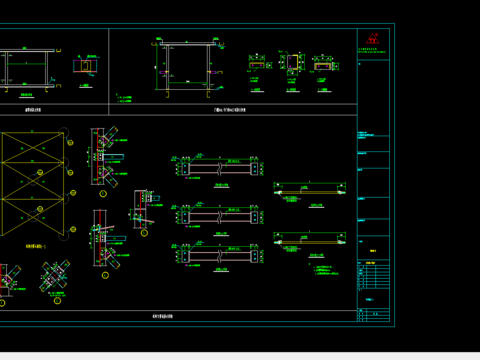Select the yellow X-braced frame elevation
This screenshot has height=360, width=480.
tap(32, 184)
